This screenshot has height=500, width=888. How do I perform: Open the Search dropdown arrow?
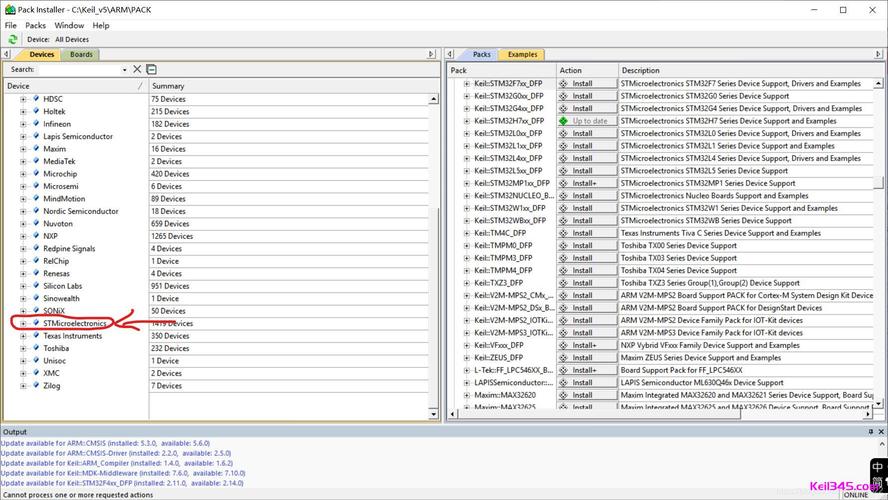click(125, 70)
